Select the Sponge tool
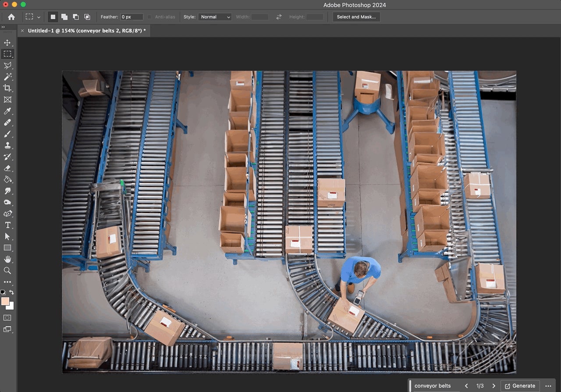The height and width of the screenshot is (392, 561). coord(7,202)
